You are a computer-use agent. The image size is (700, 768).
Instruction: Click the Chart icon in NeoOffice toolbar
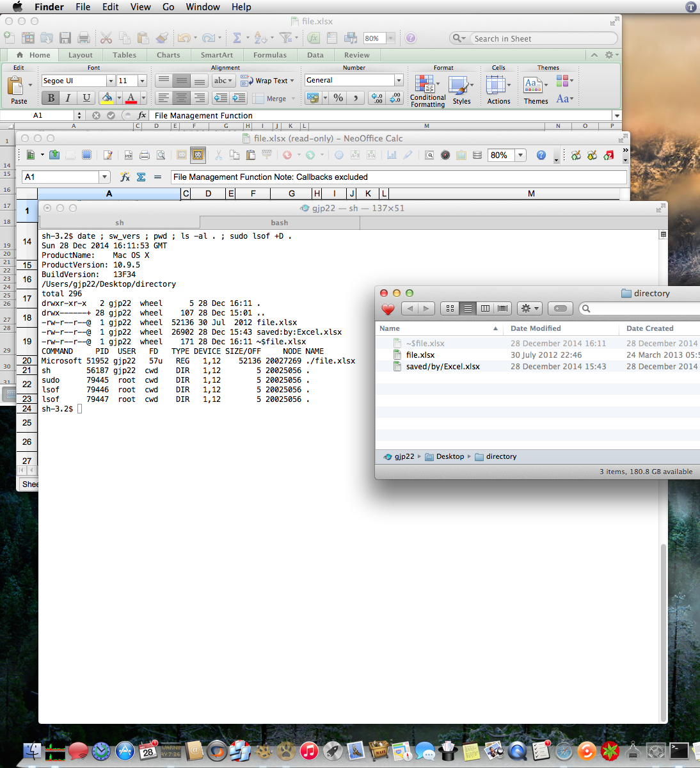pos(392,155)
